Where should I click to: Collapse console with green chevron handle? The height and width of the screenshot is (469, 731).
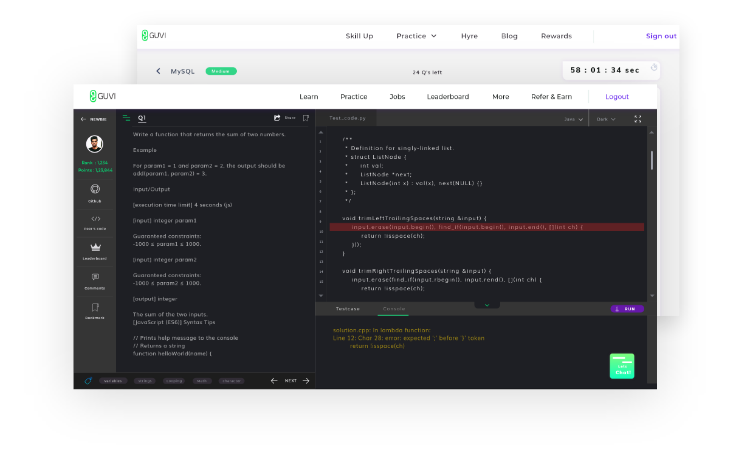point(487,305)
